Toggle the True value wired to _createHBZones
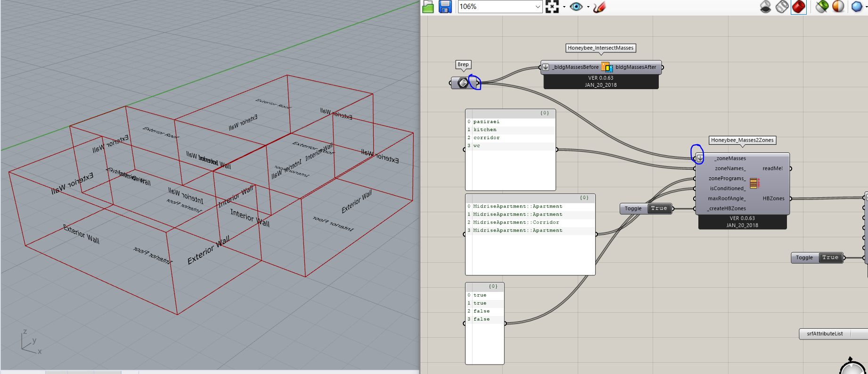 (659, 208)
